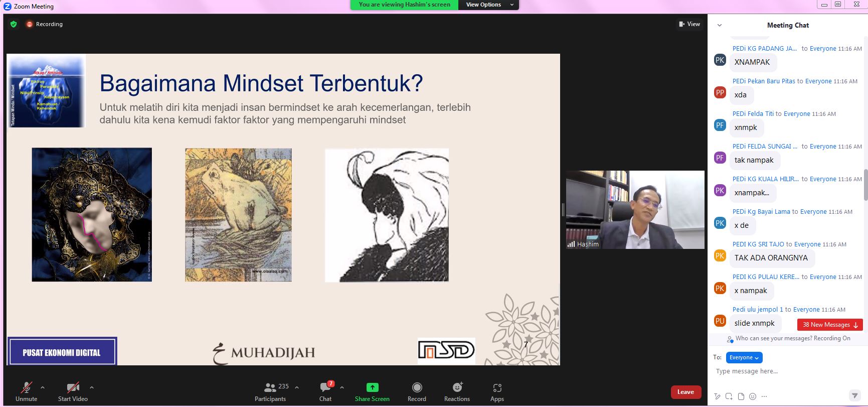Click the green encryption shield icon
This screenshot has height=407, width=868.
tap(14, 24)
